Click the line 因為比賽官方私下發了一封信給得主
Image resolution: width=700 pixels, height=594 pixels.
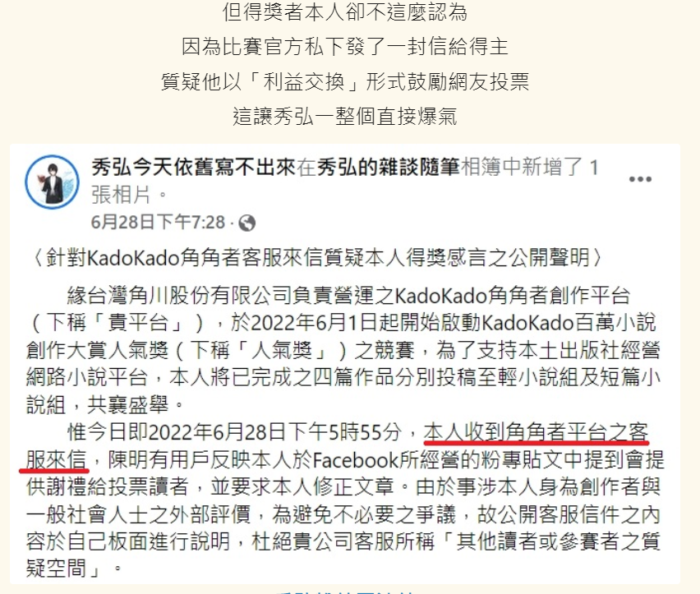(344, 46)
